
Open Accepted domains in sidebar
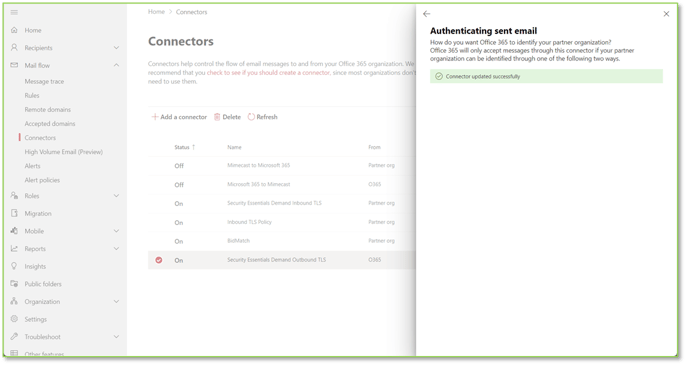[50, 123]
